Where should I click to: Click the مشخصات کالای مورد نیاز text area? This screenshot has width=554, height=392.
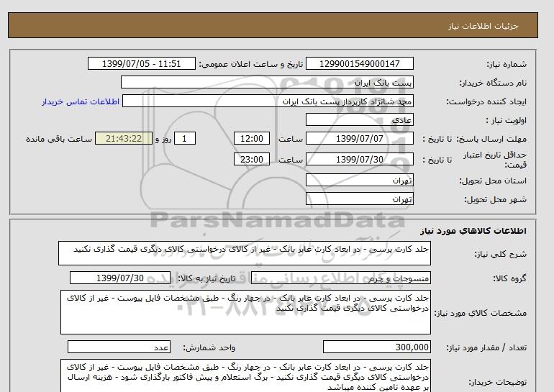(x=245, y=312)
